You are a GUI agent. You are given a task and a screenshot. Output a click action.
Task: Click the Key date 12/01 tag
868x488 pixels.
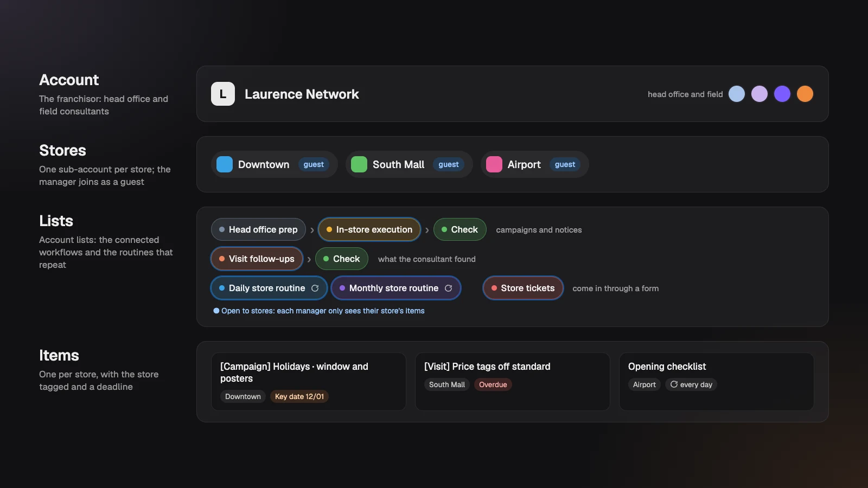click(x=299, y=396)
